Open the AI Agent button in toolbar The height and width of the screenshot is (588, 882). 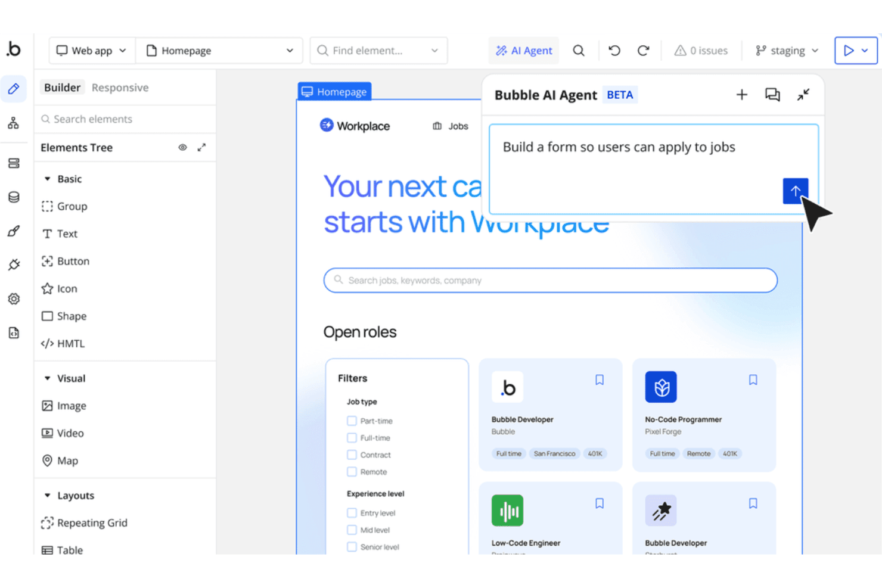524,51
